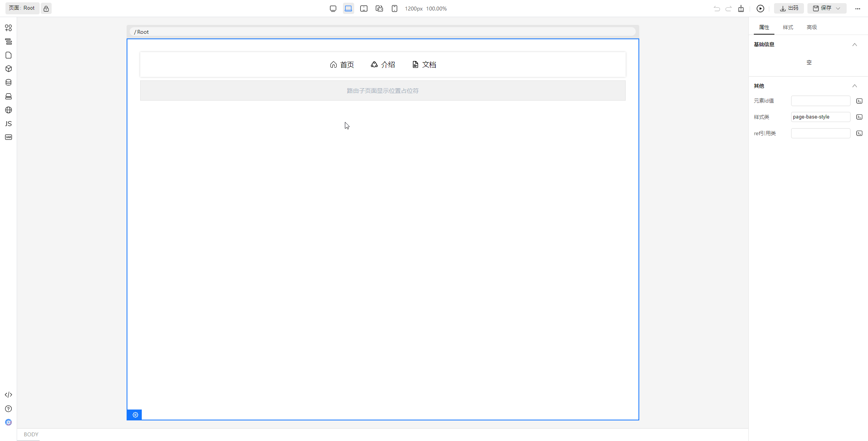
Task: Toggle the page lock icon
Action: 46,9
